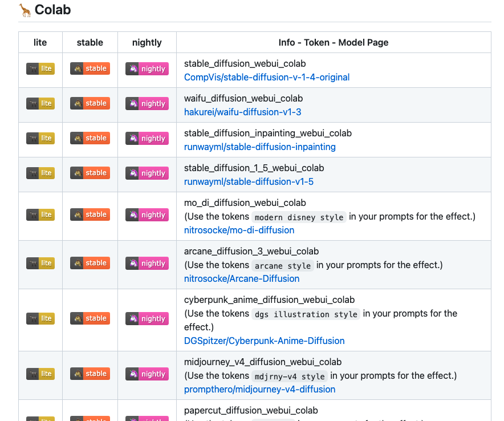Viewport: 504px width, 421px height.
Task: Open lite badge for stable_diffusion_webui_colab
Action: [x=40, y=68]
